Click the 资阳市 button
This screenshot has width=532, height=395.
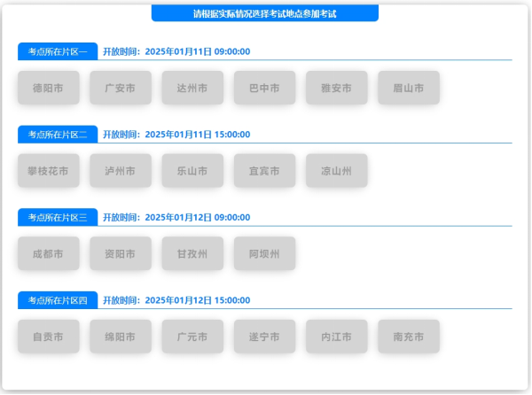[x=121, y=253]
